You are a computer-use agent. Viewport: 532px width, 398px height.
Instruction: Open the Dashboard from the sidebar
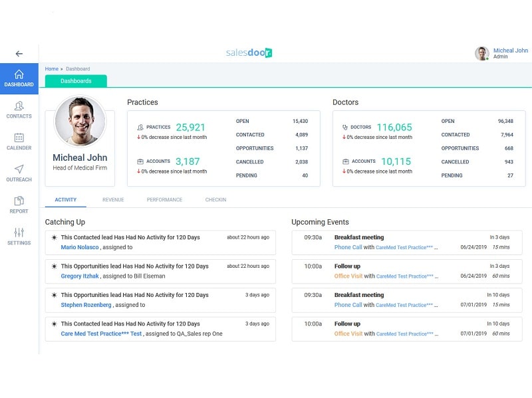pyautogui.click(x=19, y=77)
